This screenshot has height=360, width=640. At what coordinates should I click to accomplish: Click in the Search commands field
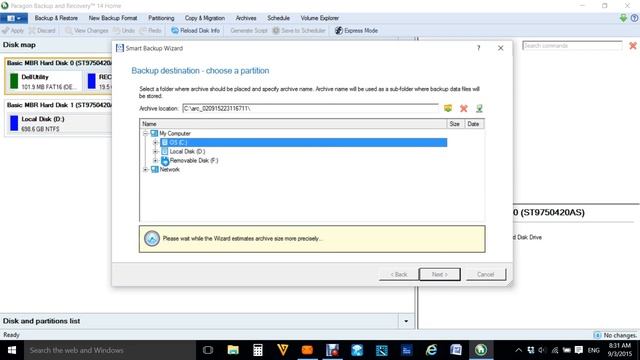572,46
